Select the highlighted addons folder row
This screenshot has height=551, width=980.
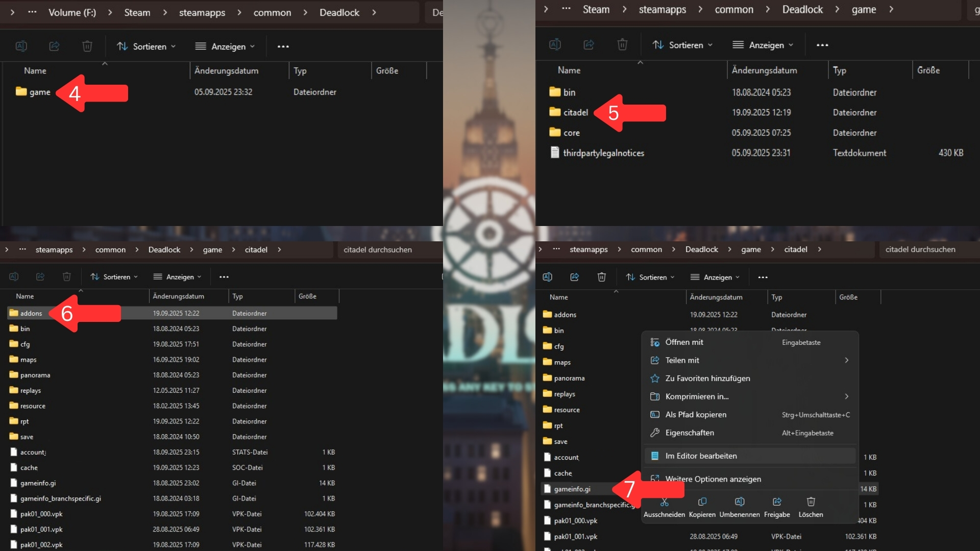click(x=31, y=313)
